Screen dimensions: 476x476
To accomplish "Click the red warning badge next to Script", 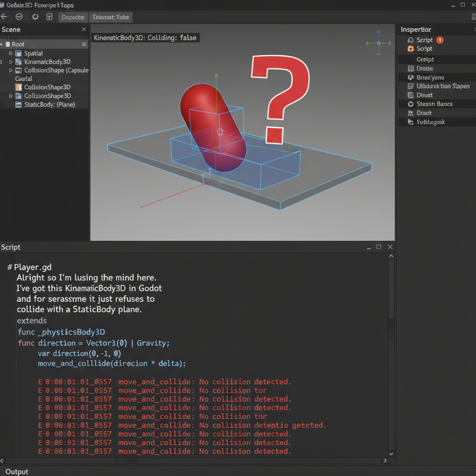I will point(440,40).
